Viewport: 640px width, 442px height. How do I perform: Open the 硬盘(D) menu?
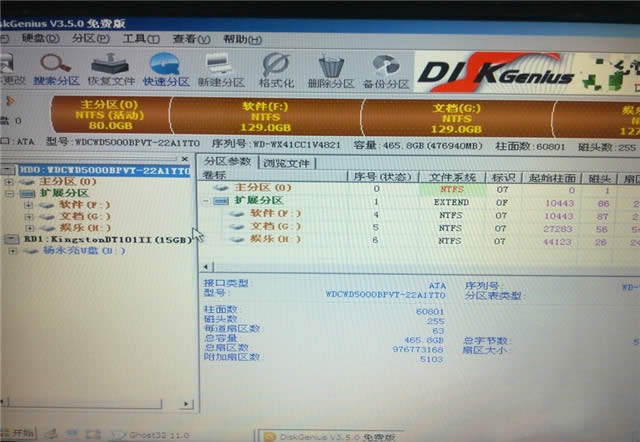(38, 39)
